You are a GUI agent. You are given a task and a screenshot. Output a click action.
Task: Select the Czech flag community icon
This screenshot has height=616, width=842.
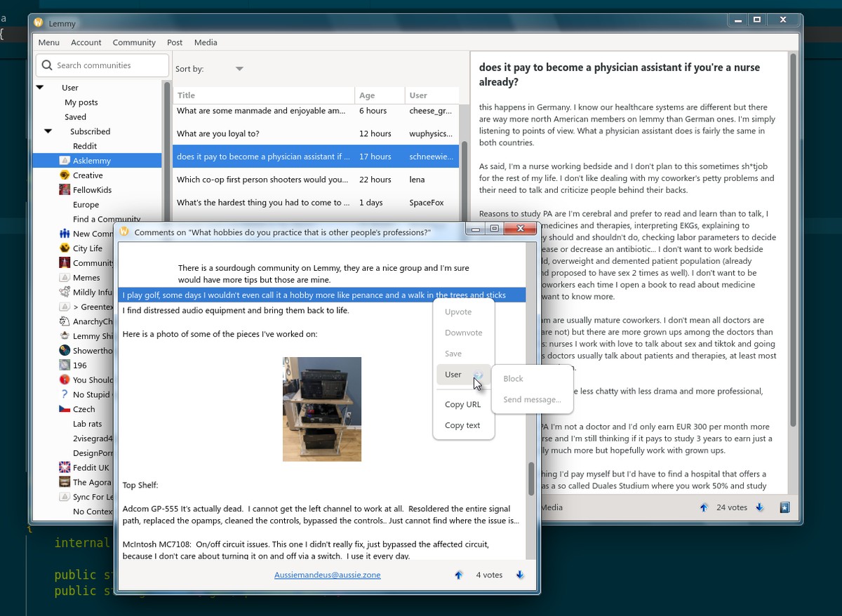65,409
